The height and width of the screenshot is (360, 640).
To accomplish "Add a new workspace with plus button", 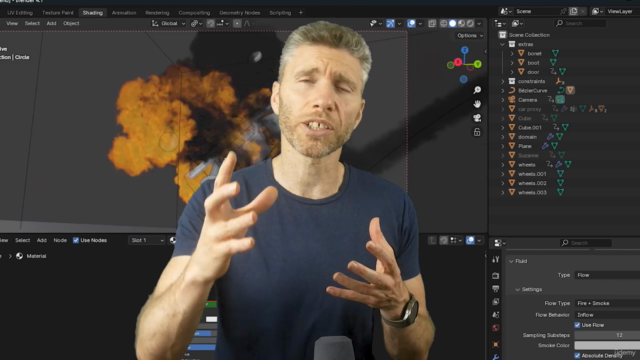I will coord(301,13).
